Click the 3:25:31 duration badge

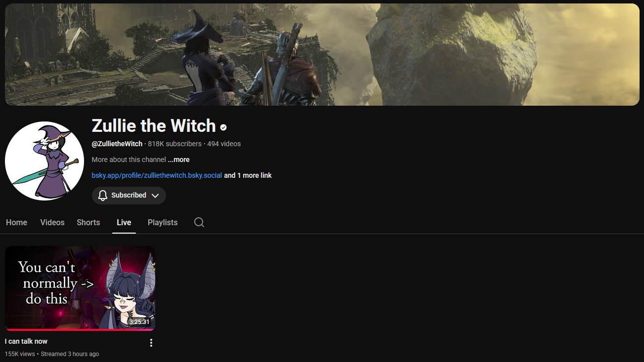tap(139, 322)
